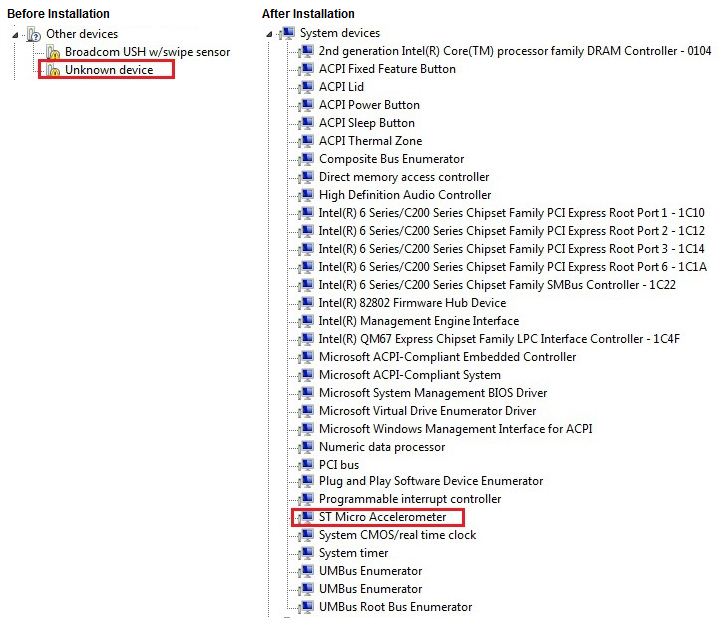Image resolution: width=727 pixels, height=630 pixels.
Task: Select Microsoft Windows Management Interface for ACPI
Action: [x=456, y=429]
